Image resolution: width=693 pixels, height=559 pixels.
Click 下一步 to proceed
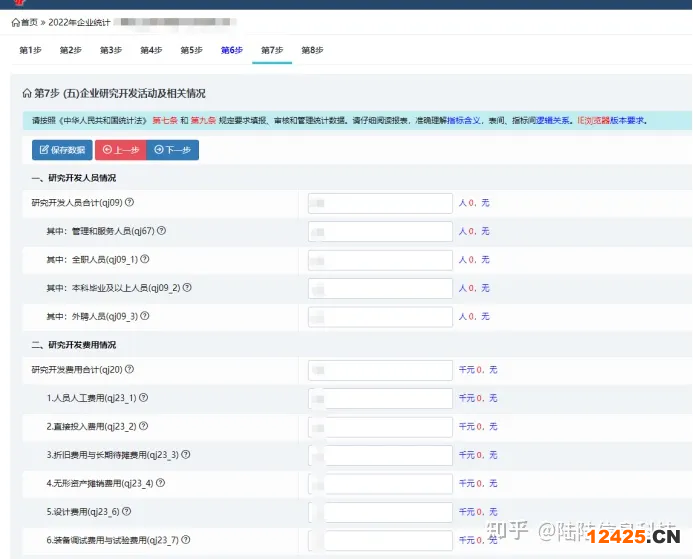[x=172, y=150]
